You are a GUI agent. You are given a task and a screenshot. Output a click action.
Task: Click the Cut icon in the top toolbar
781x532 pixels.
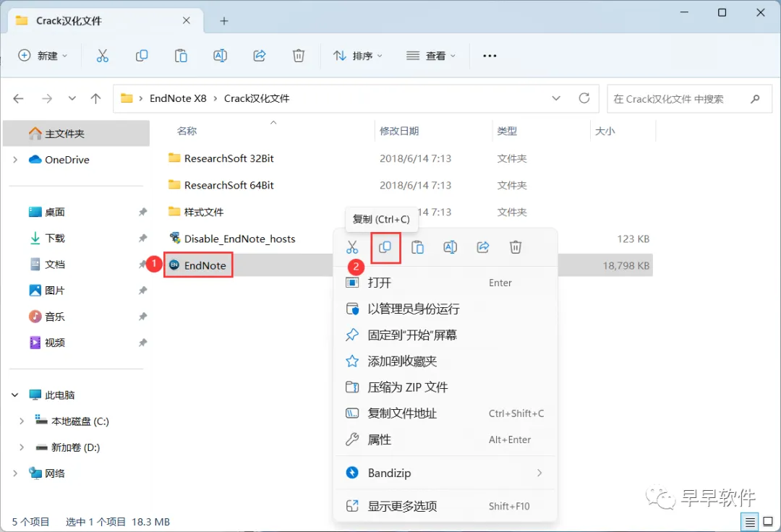click(x=102, y=56)
